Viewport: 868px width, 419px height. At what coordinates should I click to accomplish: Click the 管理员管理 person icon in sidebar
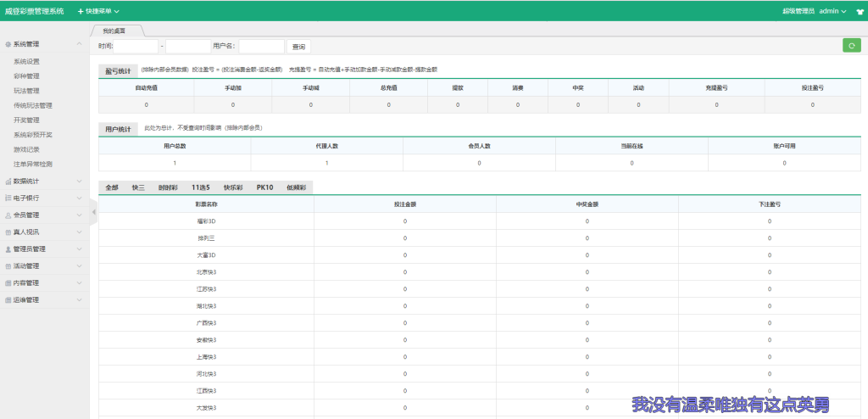[x=8, y=249]
